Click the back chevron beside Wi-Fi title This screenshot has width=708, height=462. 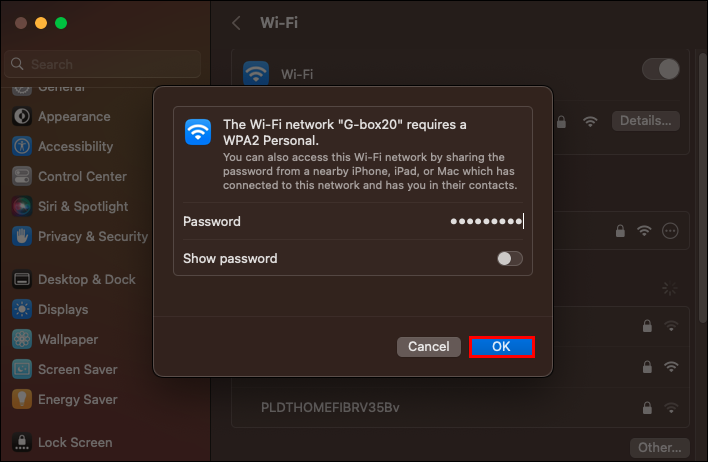coord(236,22)
